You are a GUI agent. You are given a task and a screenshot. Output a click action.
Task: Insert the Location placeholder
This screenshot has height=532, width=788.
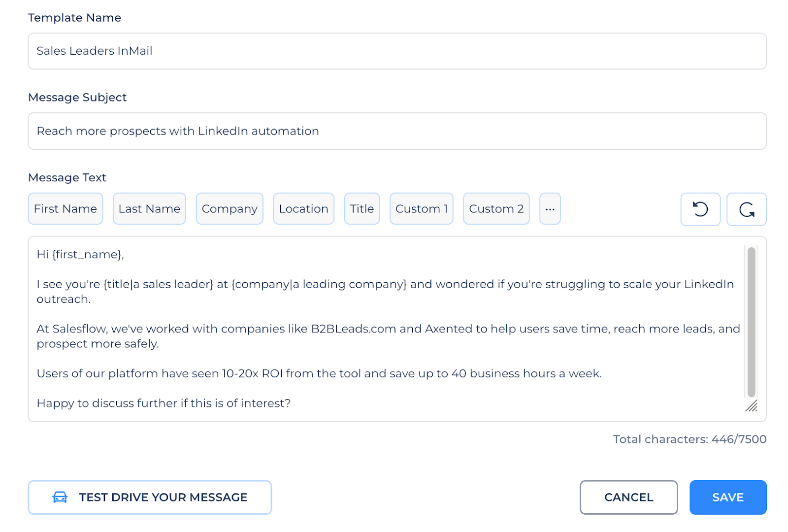[303, 209]
